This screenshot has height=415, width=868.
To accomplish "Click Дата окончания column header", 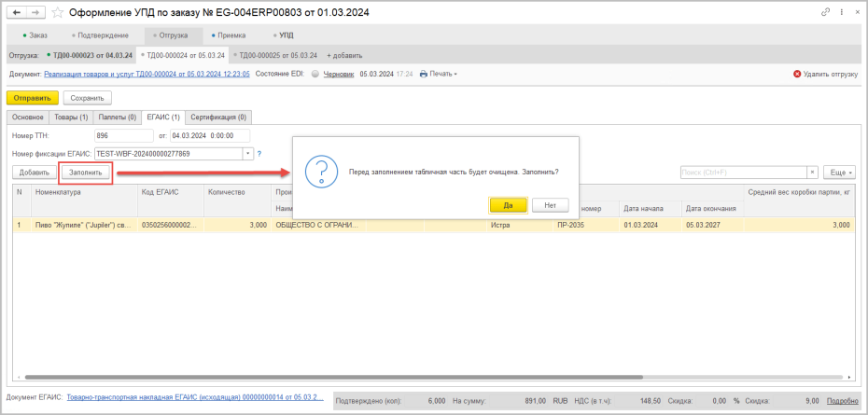I will pos(712,209).
